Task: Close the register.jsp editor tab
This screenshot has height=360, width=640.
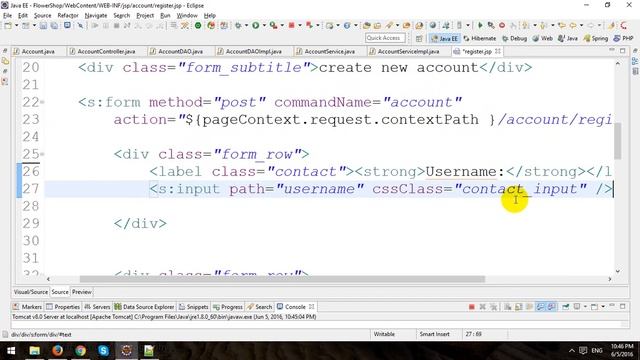Action: point(498,51)
